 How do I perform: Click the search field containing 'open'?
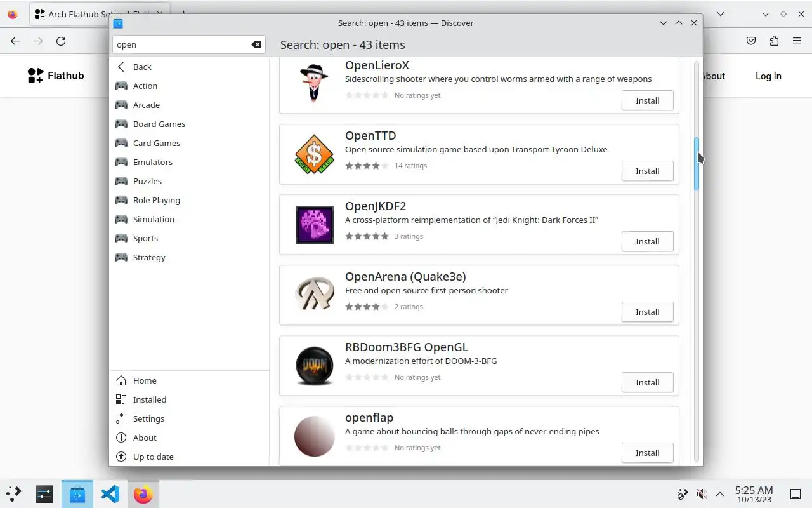188,44
